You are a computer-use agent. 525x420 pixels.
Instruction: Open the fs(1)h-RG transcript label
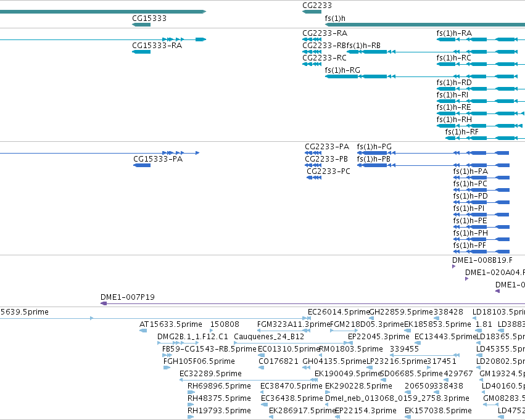[x=342, y=70]
